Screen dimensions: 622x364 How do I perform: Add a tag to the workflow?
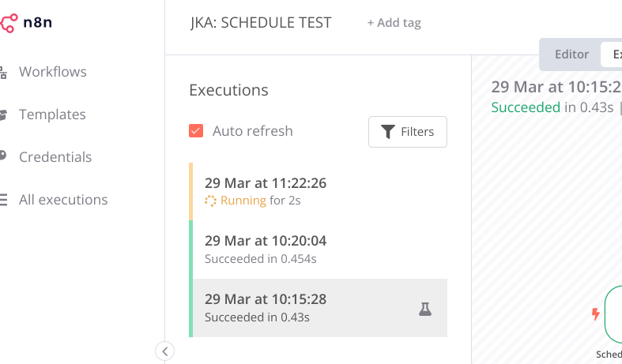[394, 23]
